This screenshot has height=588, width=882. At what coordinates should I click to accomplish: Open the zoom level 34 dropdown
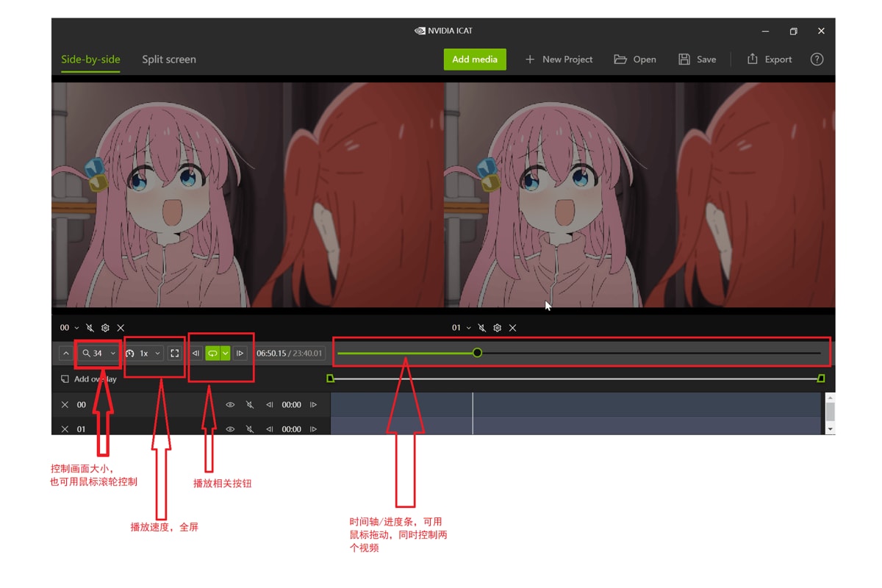(x=99, y=354)
